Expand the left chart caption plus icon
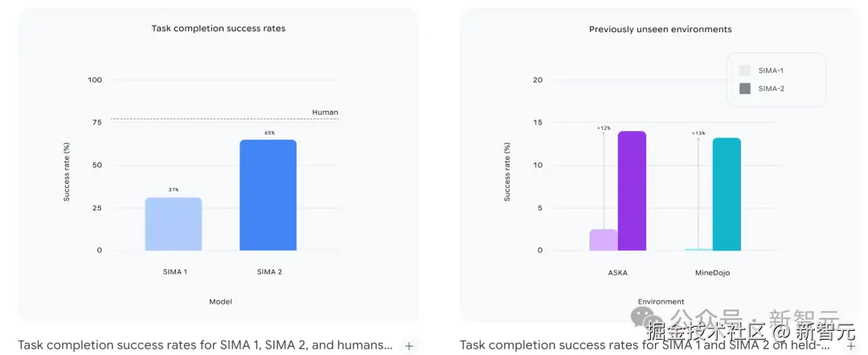The width and height of the screenshot is (868, 355). 409,346
